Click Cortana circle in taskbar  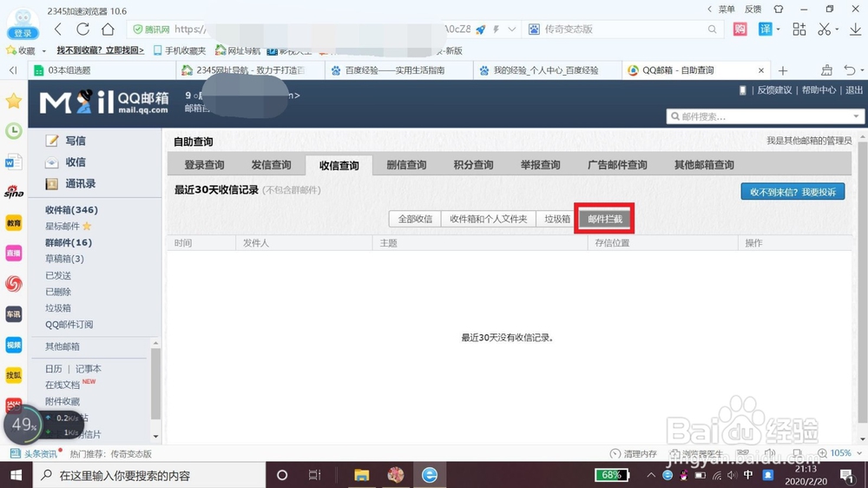click(282, 475)
